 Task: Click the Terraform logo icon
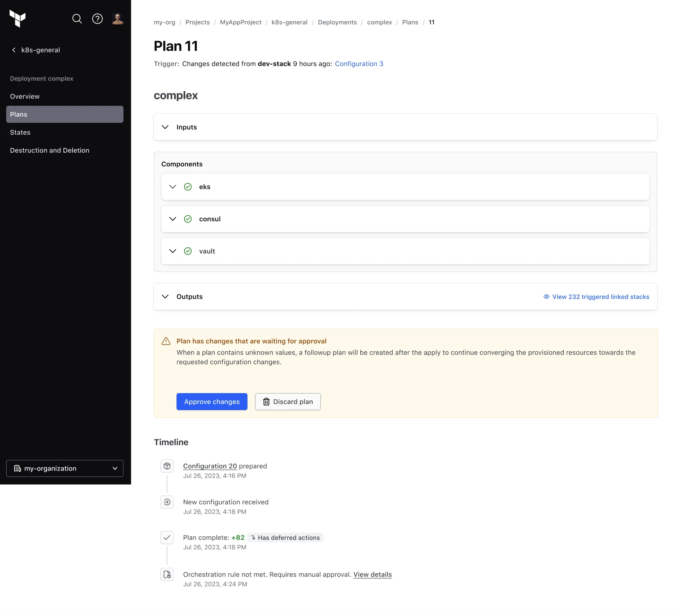17,19
